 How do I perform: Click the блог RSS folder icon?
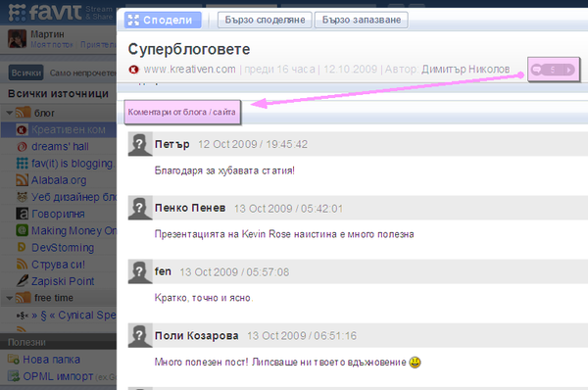[x=24, y=112]
